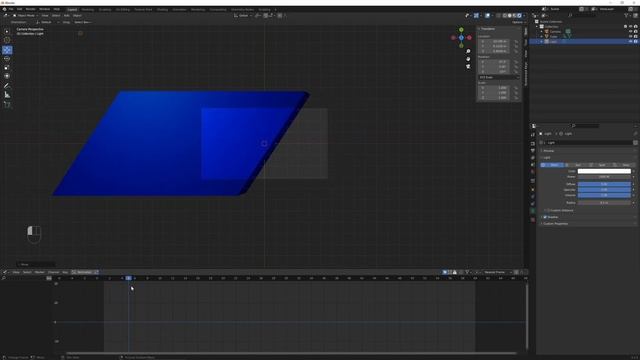Hide the Camera object with its eye icon
This screenshot has width=640, height=360.
coord(631,31)
